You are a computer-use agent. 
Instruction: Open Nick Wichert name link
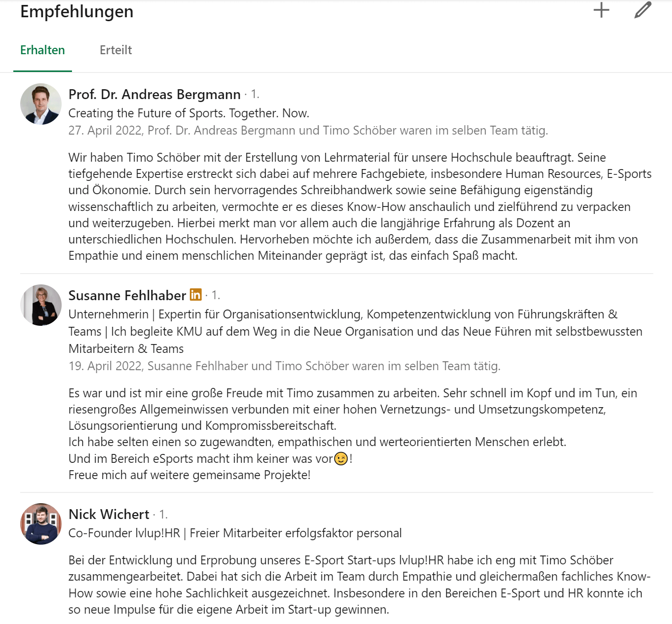(109, 514)
